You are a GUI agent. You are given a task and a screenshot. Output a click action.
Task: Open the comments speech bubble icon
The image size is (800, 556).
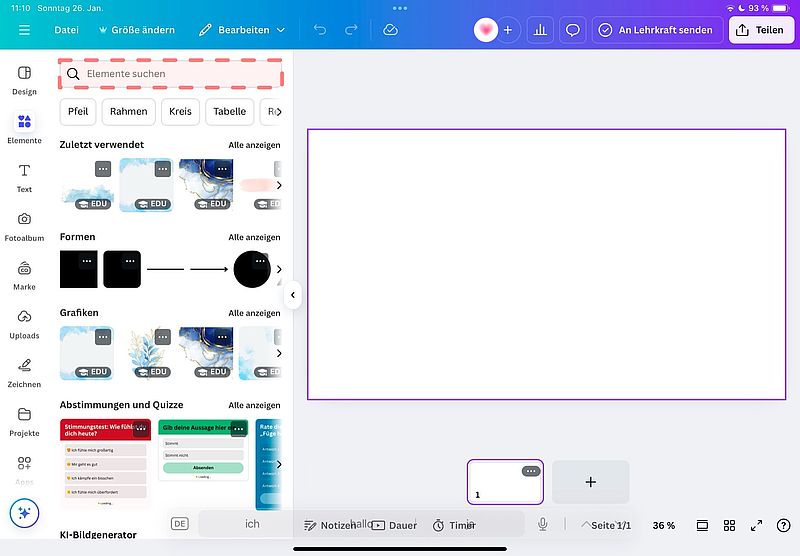[x=573, y=30]
